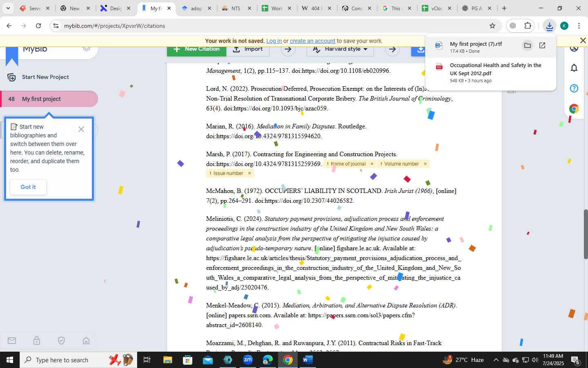Open the Import button
Screen dimensions: 588x368
tap(248, 49)
